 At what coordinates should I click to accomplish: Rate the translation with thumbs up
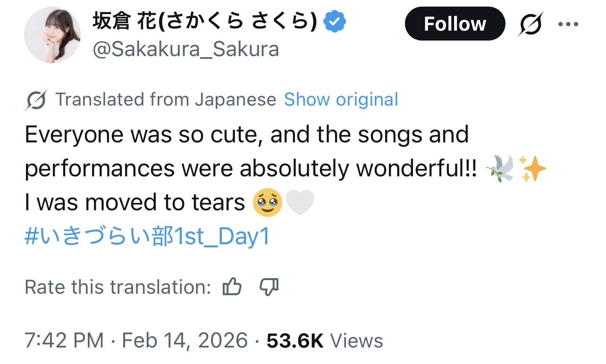click(x=232, y=287)
